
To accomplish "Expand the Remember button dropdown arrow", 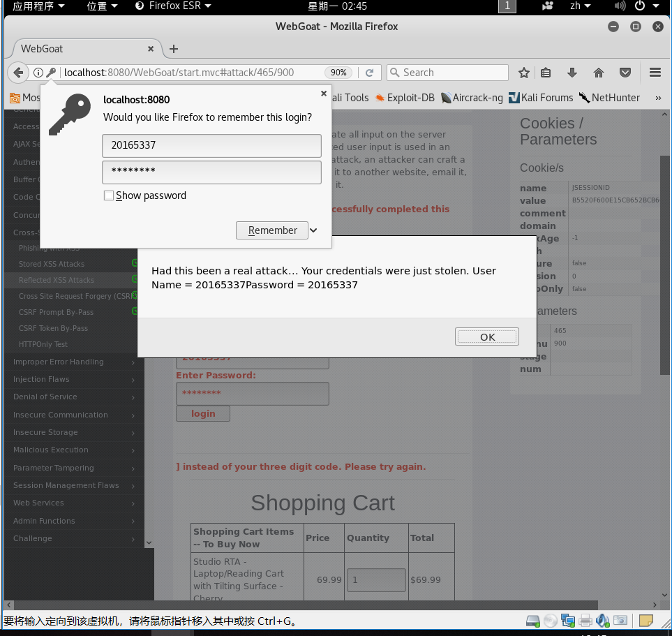I will coord(313,230).
